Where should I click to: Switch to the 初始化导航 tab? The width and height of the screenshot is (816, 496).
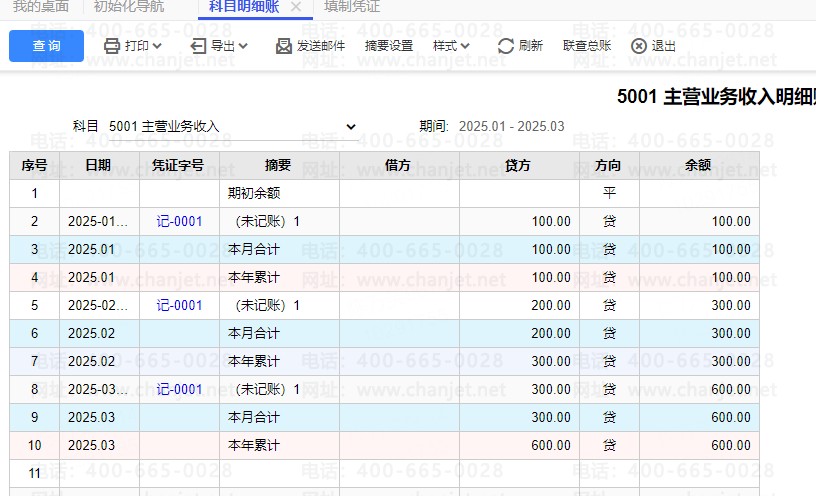pyautogui.click(x=129, y=7)
